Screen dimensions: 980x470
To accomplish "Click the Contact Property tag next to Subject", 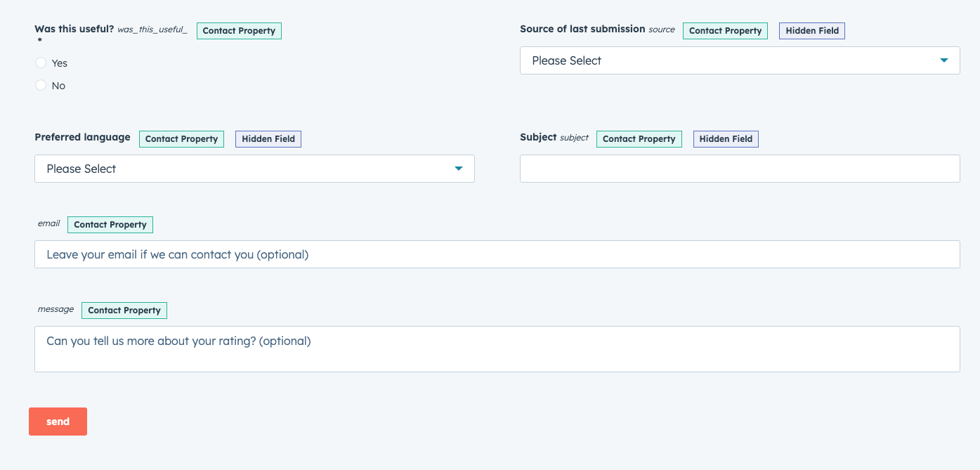I will click(639, 138).
